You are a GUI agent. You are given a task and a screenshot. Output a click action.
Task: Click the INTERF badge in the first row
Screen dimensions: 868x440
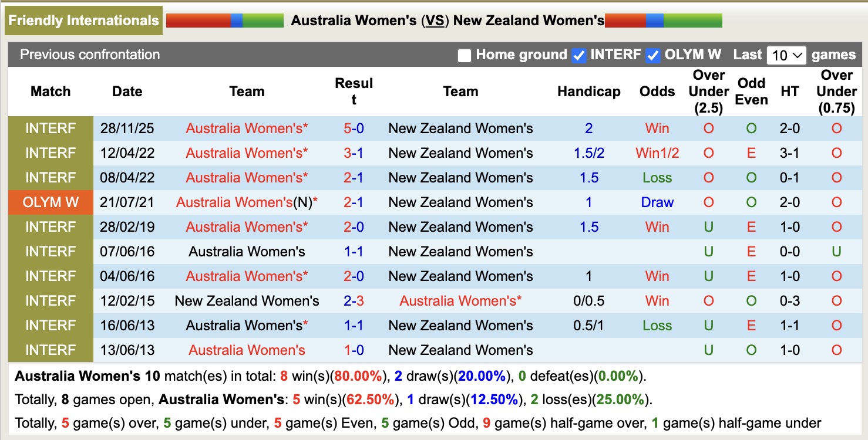coord(51,128)
